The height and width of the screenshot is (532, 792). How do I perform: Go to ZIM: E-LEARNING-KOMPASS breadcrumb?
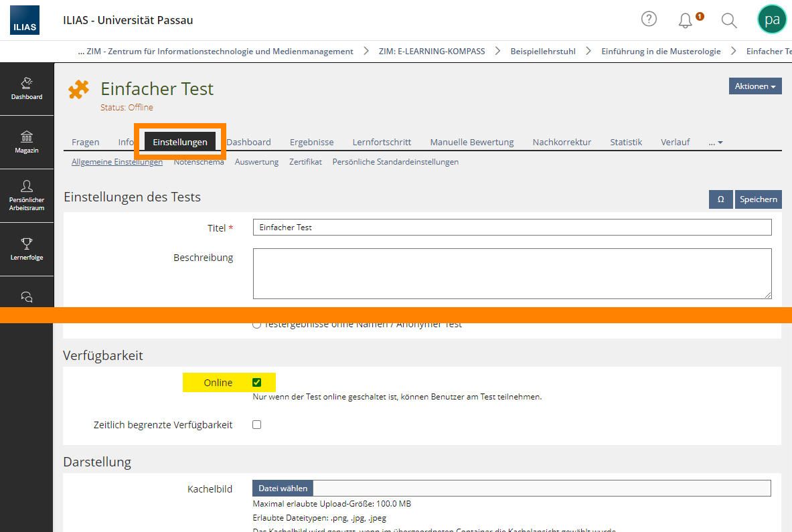tap(432, 52)
